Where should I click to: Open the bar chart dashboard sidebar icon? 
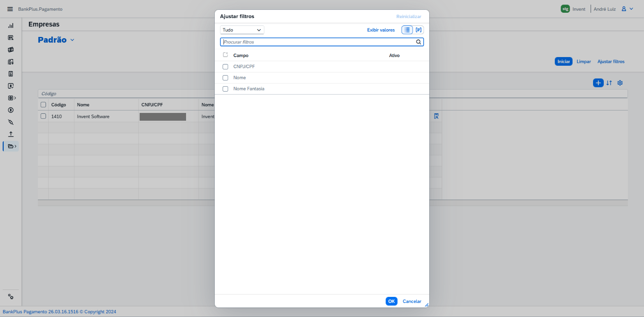click(x=11, y=25)
